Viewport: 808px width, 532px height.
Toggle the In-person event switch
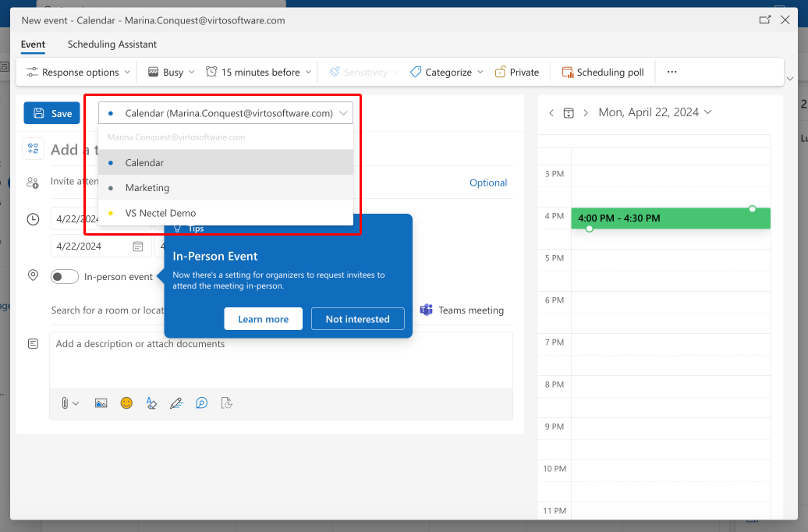click(x=65, y=277)
